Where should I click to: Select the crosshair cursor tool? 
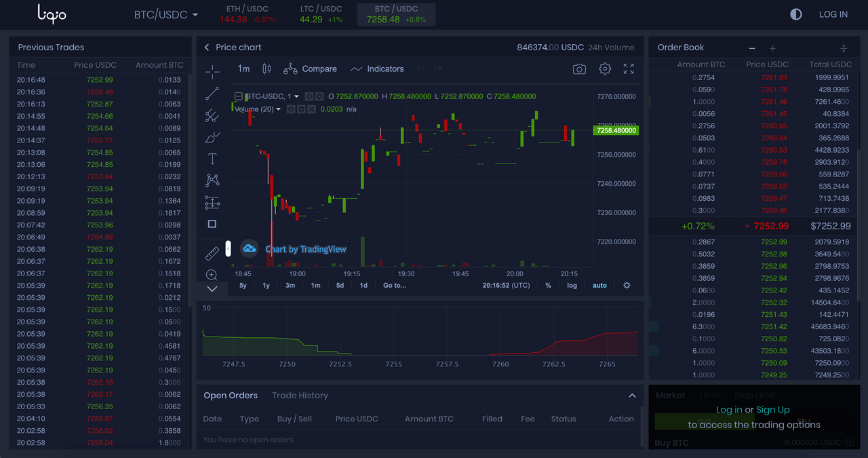click(x=212, y=72)
